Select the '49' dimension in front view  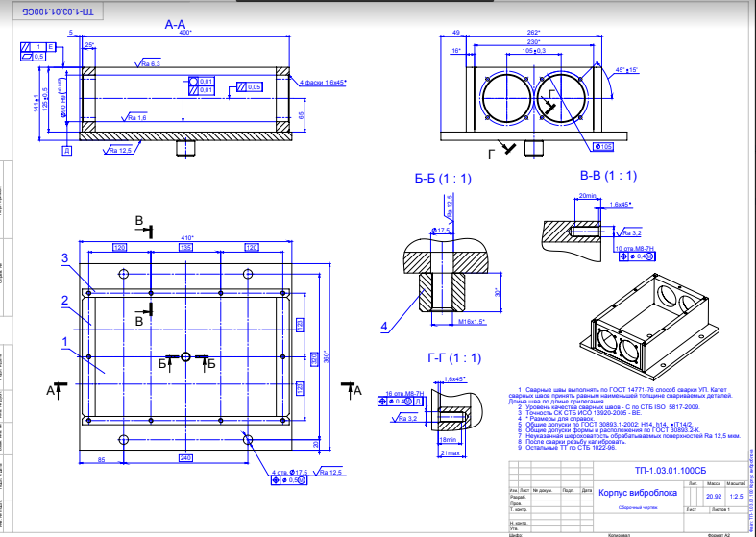(456, 33)
